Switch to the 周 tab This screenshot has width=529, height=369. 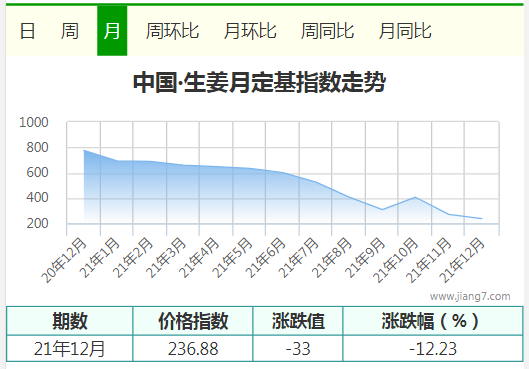coord(69,31)
